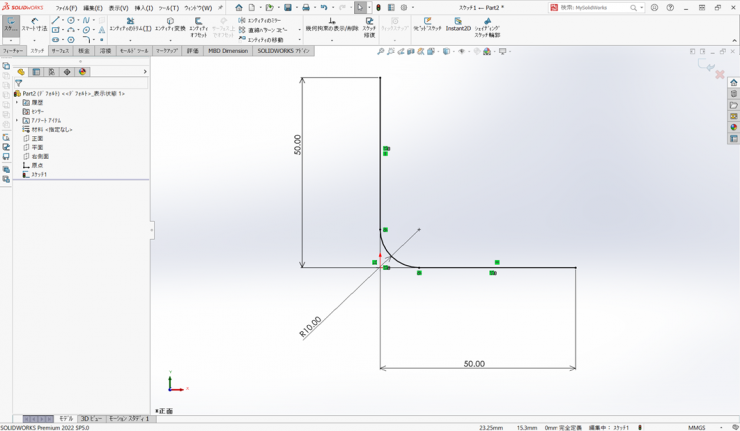This screenshot has height=431, width=740.
Task: Select the Line sketch tool
Action: point(55,20)
